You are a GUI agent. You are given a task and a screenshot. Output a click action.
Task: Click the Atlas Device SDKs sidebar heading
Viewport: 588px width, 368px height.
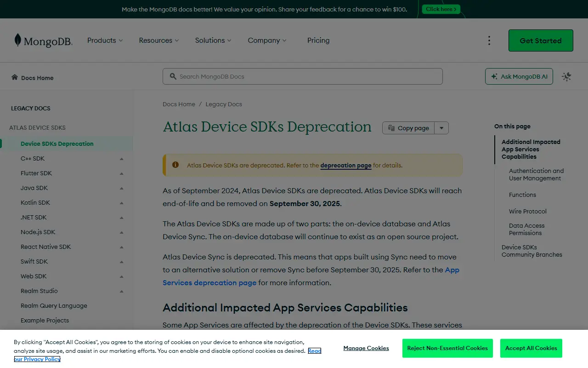[x=37, y=127]
